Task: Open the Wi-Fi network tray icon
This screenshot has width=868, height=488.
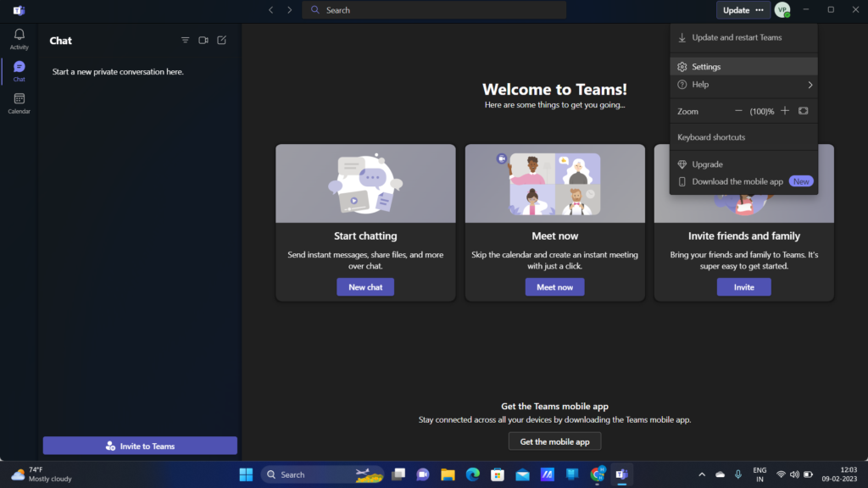Action: tap(781, 474)
